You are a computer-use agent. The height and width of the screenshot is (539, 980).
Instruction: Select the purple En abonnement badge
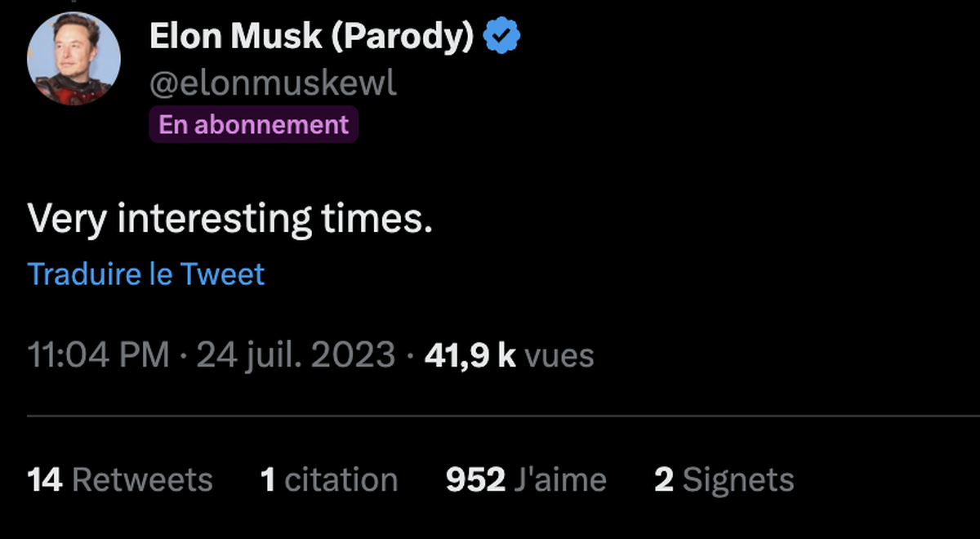tap(253, 124)
